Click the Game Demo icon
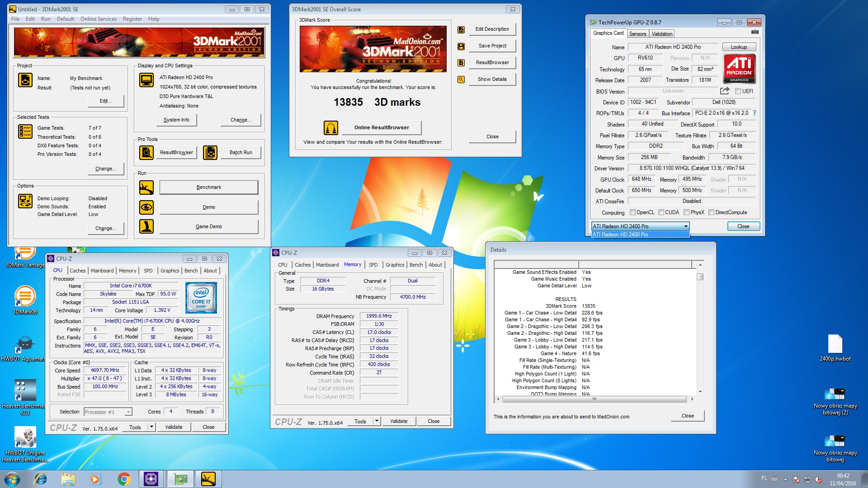 pos(146,226)
